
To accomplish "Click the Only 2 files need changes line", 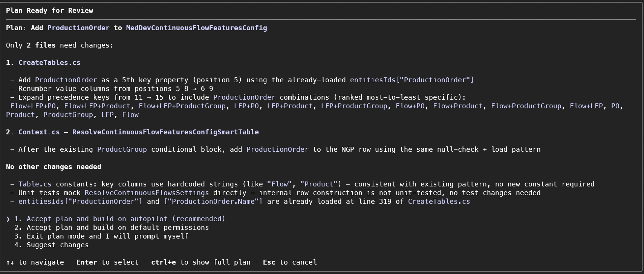I will pyautogui.click(x=60, y=45).
